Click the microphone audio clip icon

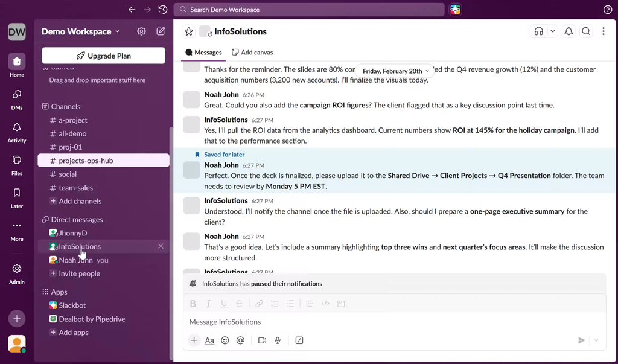click(278, 340)
